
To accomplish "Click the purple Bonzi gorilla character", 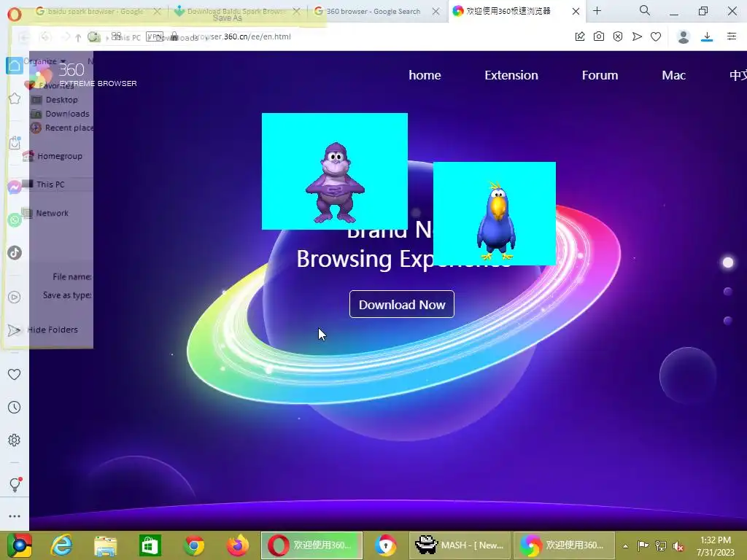I will point(335,183).
